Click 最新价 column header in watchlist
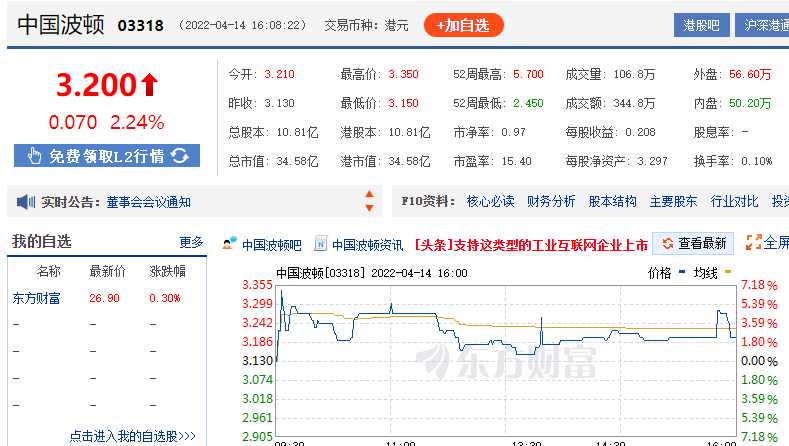Viewport: 789px width, 446px height. click(x=107, y=271)
